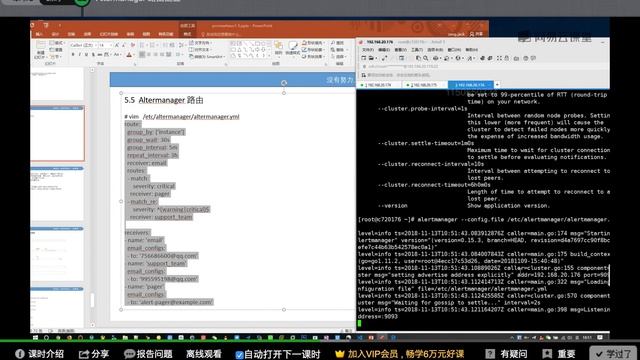Click Open folder icon in Xshell toolbar

click(x=371, y=58)
